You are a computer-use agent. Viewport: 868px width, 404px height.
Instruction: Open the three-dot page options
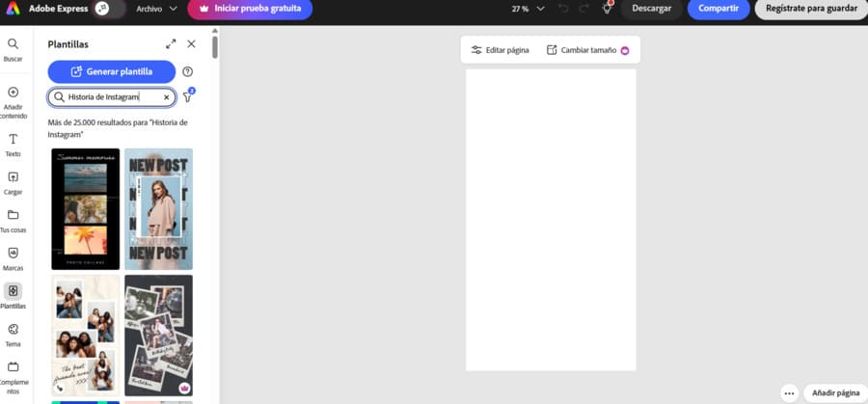point(789,393)
